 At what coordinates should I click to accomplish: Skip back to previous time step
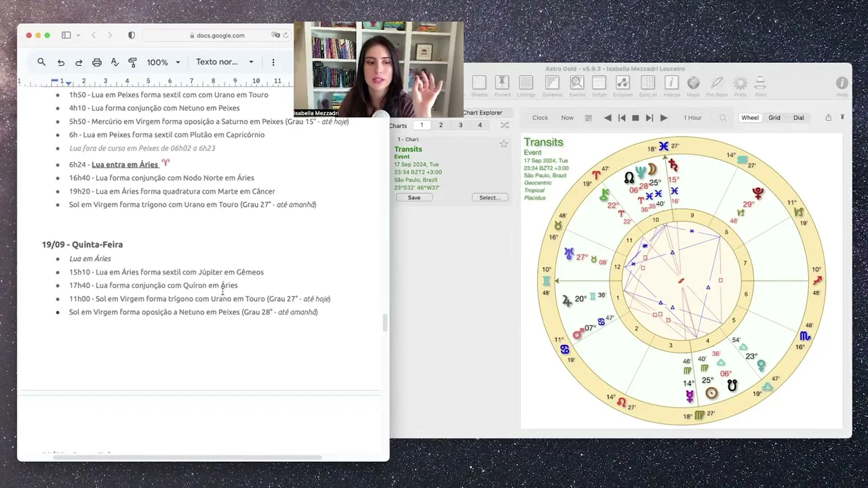[x=622, y=118]
